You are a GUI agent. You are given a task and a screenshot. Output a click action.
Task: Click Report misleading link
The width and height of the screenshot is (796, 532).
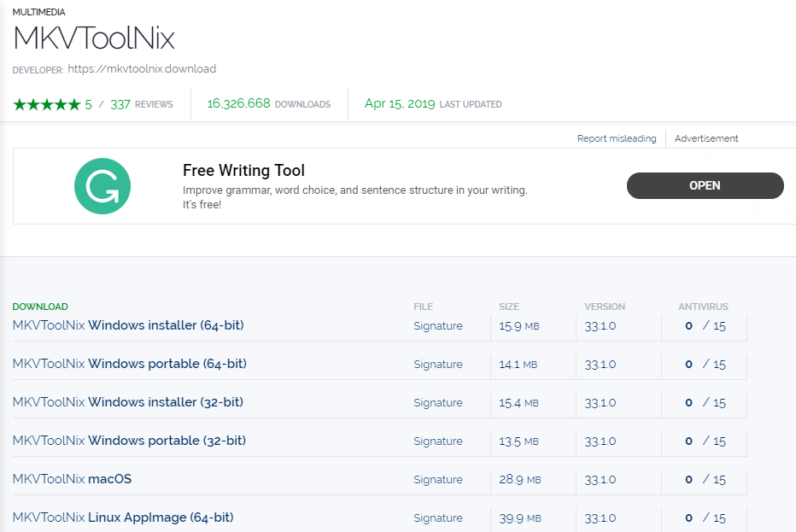point(617,138)
